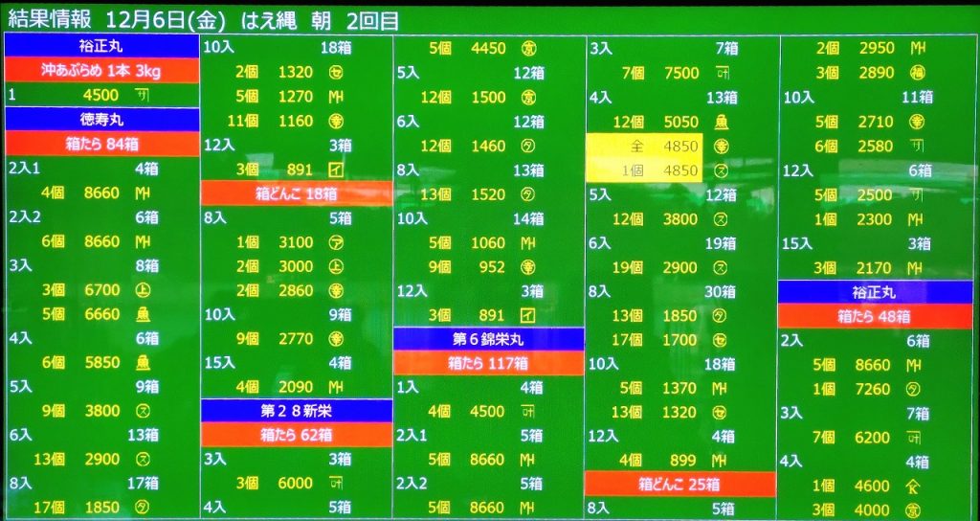
Task: Select the buyer symbol beside price 7260
Action: (916, 389)
